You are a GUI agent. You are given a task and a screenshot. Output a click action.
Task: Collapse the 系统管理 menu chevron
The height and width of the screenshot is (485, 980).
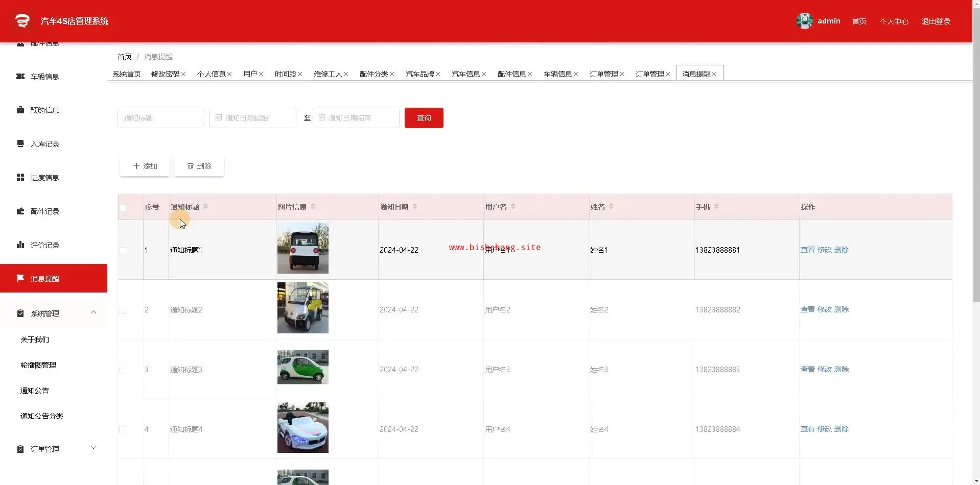tap(94, 312)
